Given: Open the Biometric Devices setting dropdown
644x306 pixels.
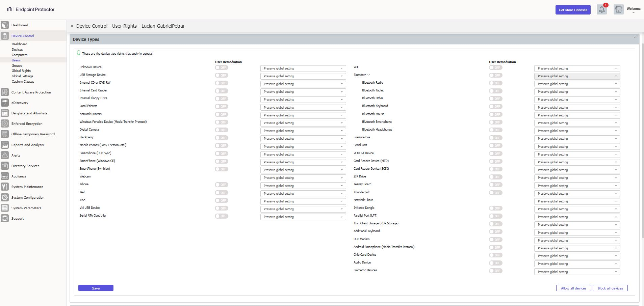Looking at the screenshot, I should (576, 272).
